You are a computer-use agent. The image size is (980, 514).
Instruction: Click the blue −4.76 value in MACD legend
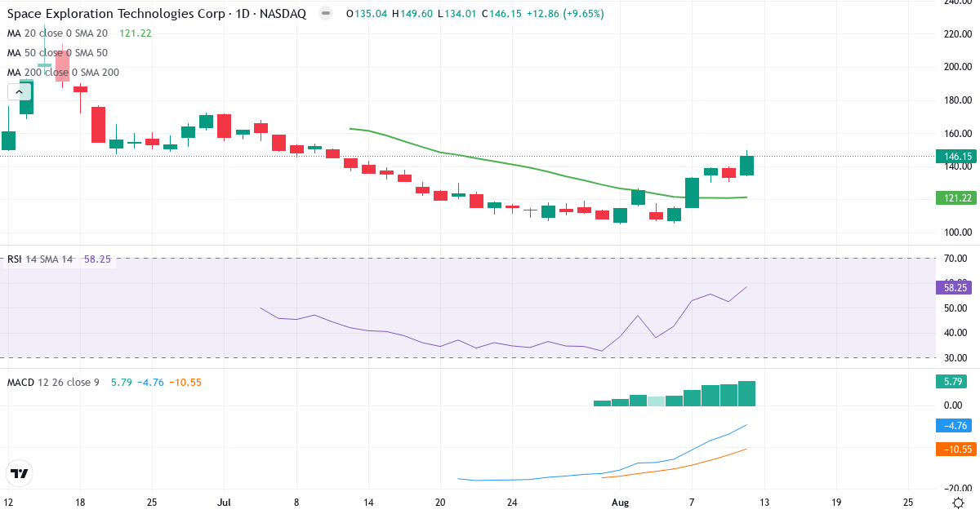click(x=150, y=382)
